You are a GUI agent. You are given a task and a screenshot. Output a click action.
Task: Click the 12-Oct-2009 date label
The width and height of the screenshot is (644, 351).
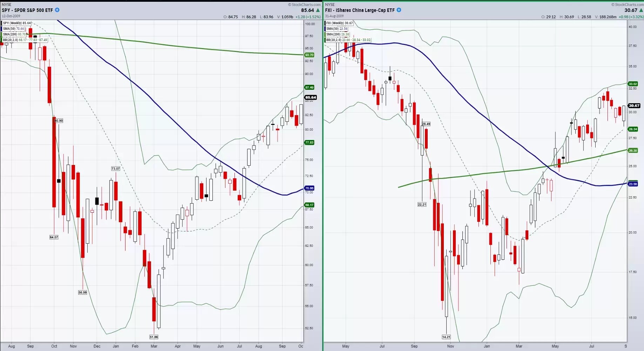click(x=11, y=16)
